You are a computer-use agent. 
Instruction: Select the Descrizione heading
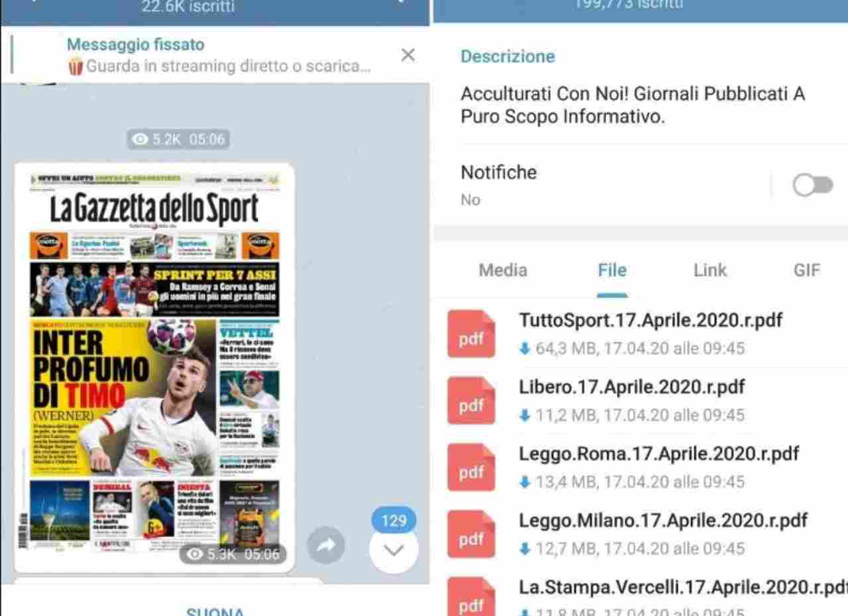click(x=507, y=56)
